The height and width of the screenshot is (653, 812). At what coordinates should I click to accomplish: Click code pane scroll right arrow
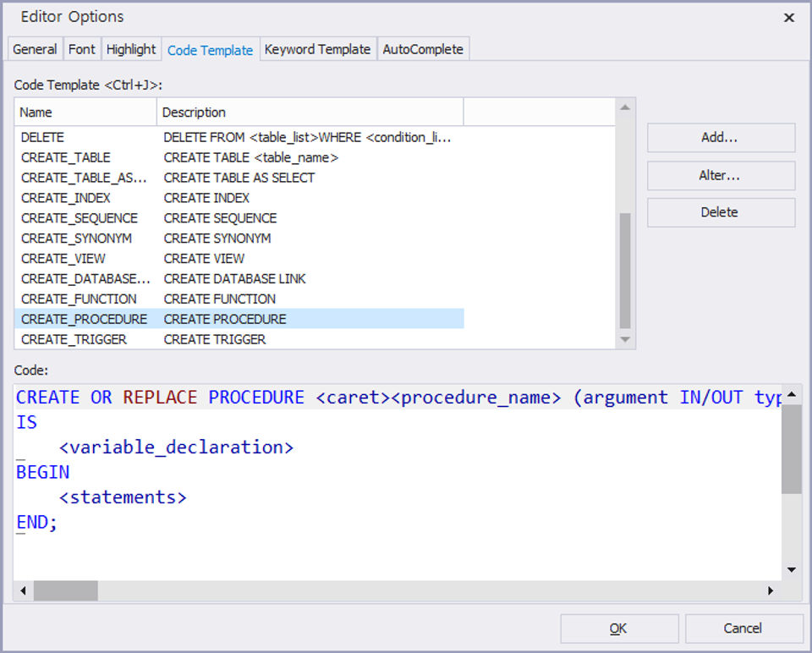point(771,591)
